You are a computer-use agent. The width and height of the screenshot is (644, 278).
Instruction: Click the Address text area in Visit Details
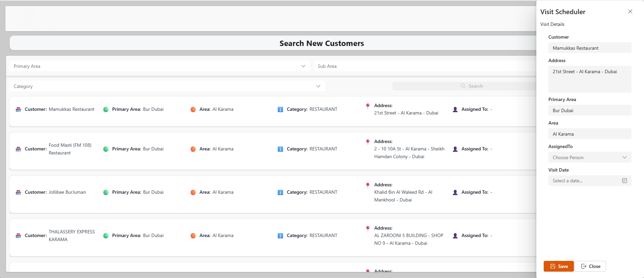(x=589, y=79)
